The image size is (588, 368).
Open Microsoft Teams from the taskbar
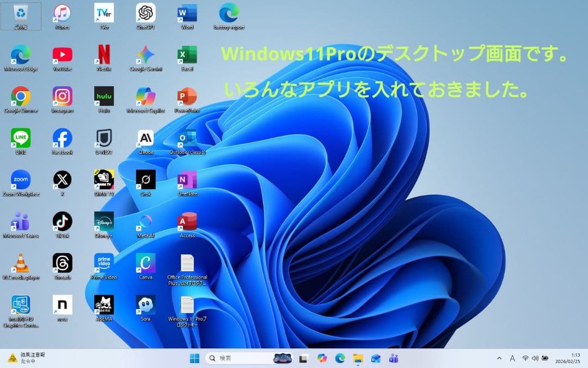click(394, 358)
